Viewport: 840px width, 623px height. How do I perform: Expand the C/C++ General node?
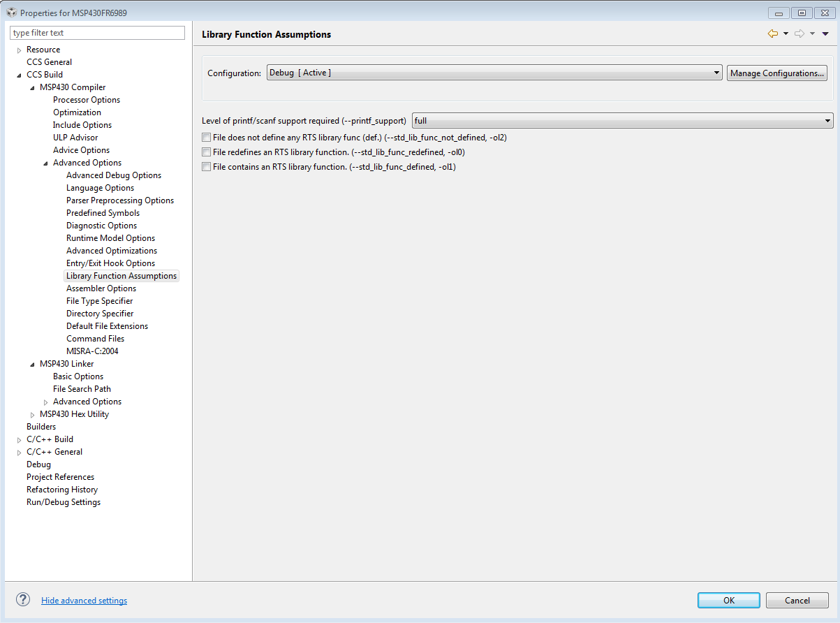coord(20,453)
